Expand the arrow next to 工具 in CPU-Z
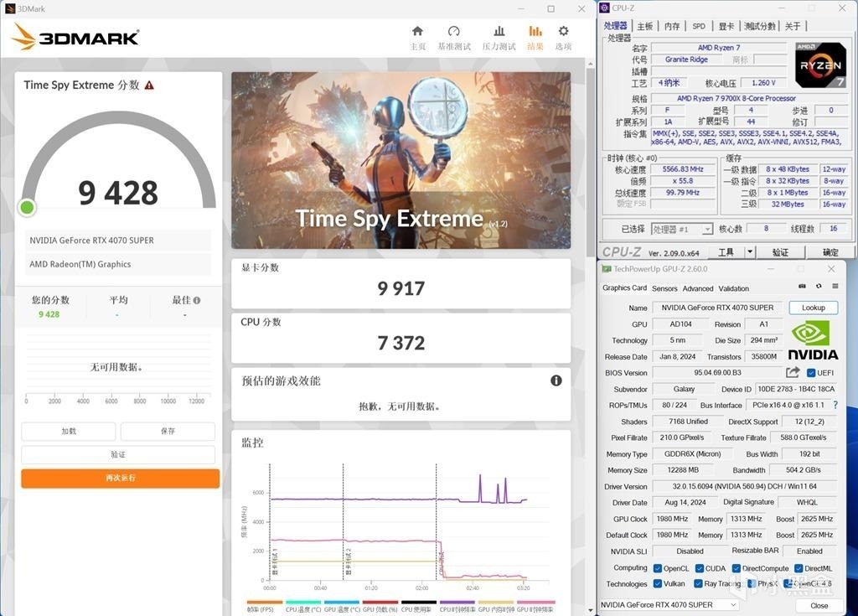The image size is (858, 616). [750, 252]
